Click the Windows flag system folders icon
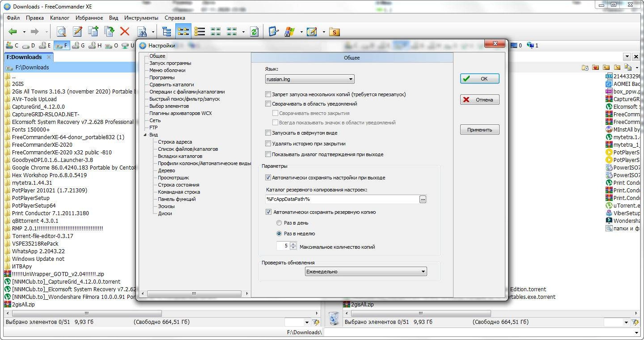The height and width of the screenshot is (340, 644). pos(290,32)
